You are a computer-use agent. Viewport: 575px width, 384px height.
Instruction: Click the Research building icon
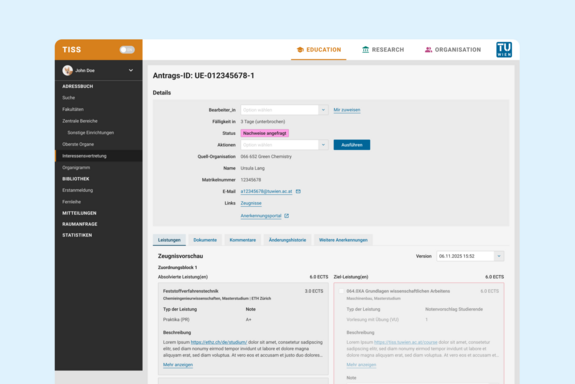(x=365, y=50)
